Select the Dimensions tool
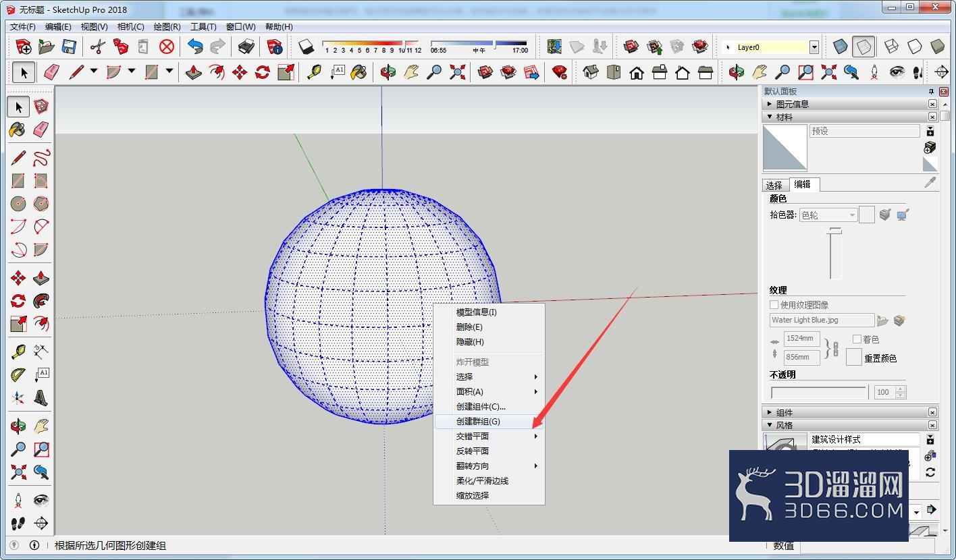 tap(41, 352)
